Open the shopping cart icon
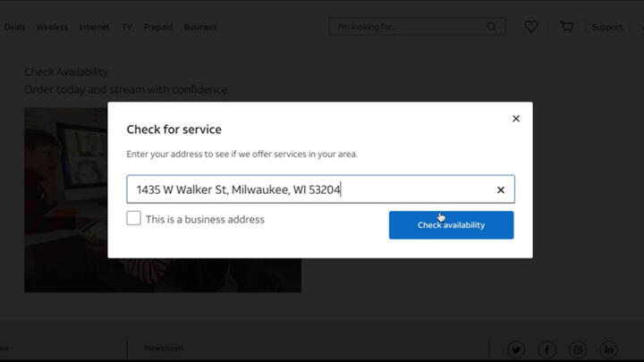The height and width of the screenshot is (362, 644). 567,27
